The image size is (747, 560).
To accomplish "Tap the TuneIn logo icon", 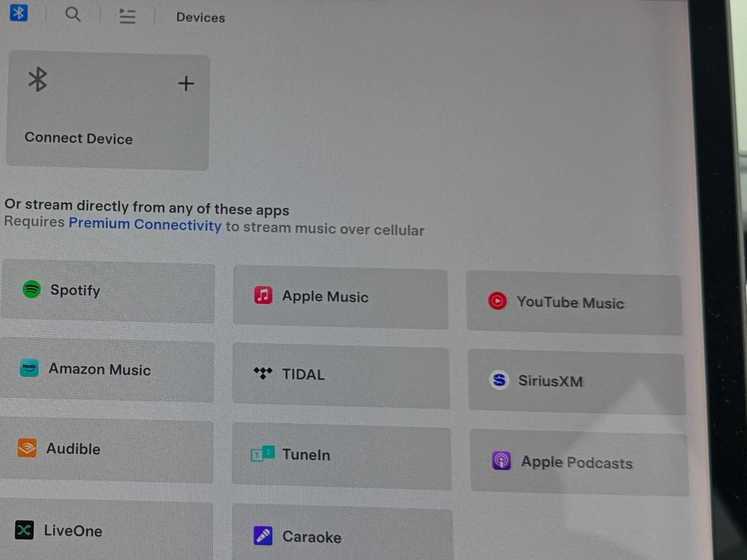I will [x=262, y=453].
